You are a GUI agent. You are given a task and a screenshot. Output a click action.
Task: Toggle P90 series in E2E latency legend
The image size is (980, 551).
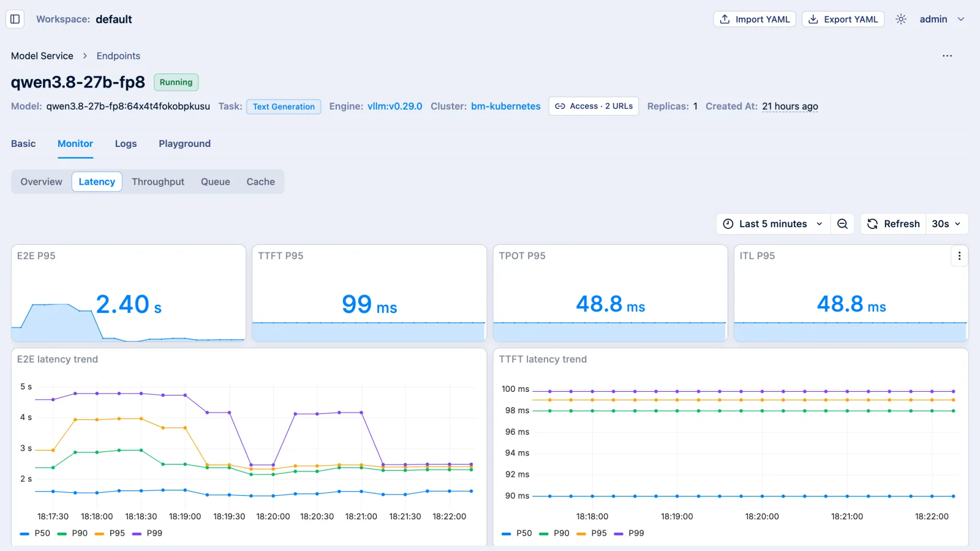pos(73,533)
